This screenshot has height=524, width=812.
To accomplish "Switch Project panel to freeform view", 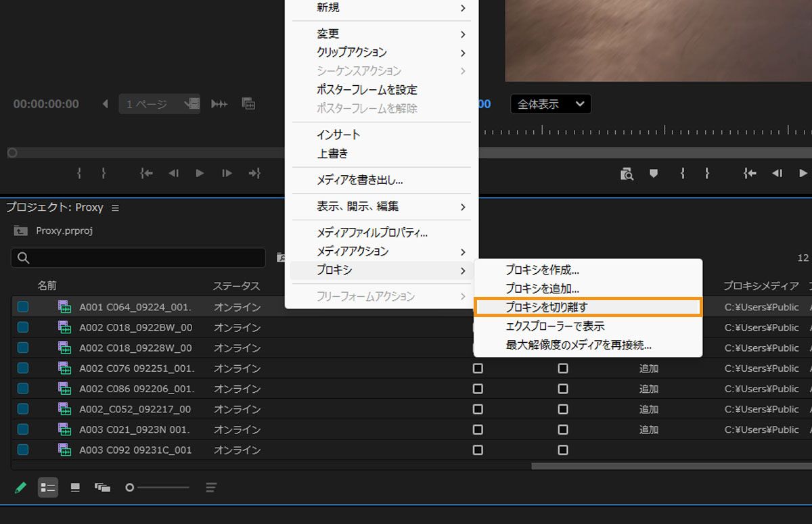I will pyautogui.click(x=102, y=487).
